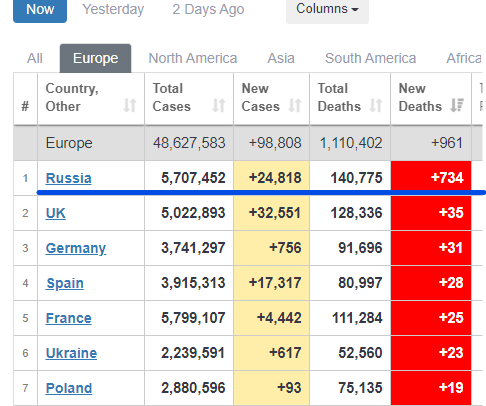Select Poland new cases +93
The width and height of the screenshot is (486, 406).
[x=289, y=388]
